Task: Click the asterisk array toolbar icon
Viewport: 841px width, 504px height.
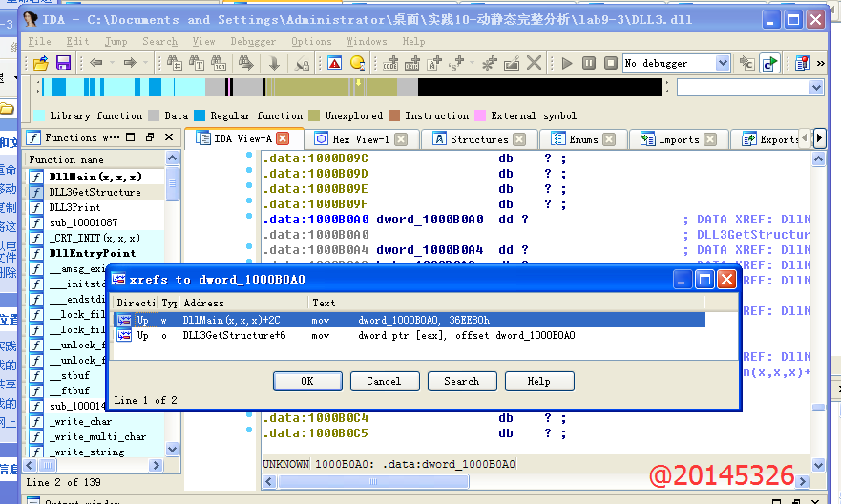Action: click(489, 63)
